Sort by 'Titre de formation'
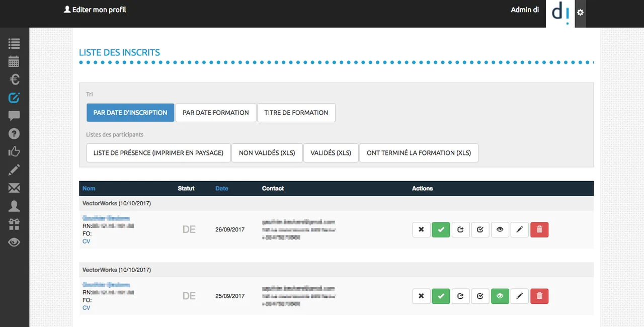Viewport: 644px width, 327px height. pyautogui.click(x=296, y=113)
